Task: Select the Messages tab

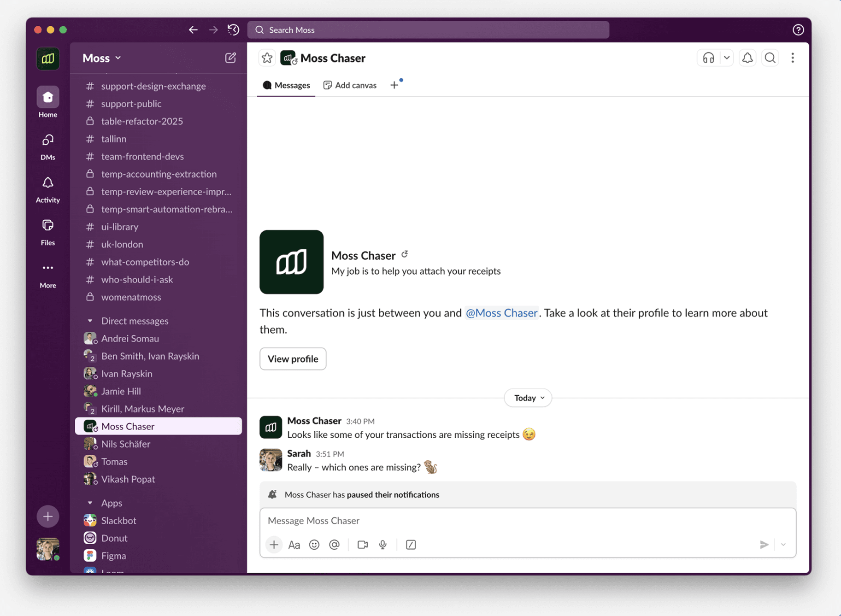Action: [286, 85]
